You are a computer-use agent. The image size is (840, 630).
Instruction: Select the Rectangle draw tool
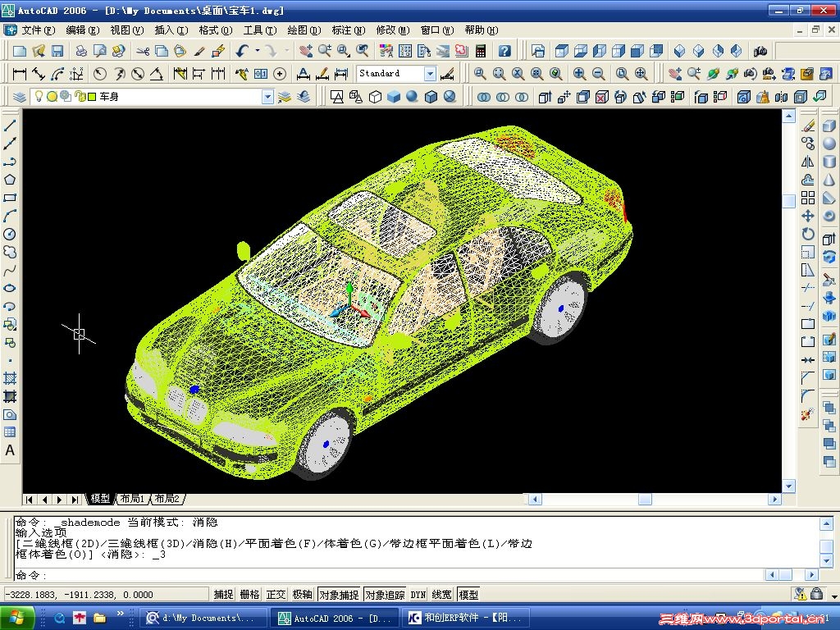point(10,198)
